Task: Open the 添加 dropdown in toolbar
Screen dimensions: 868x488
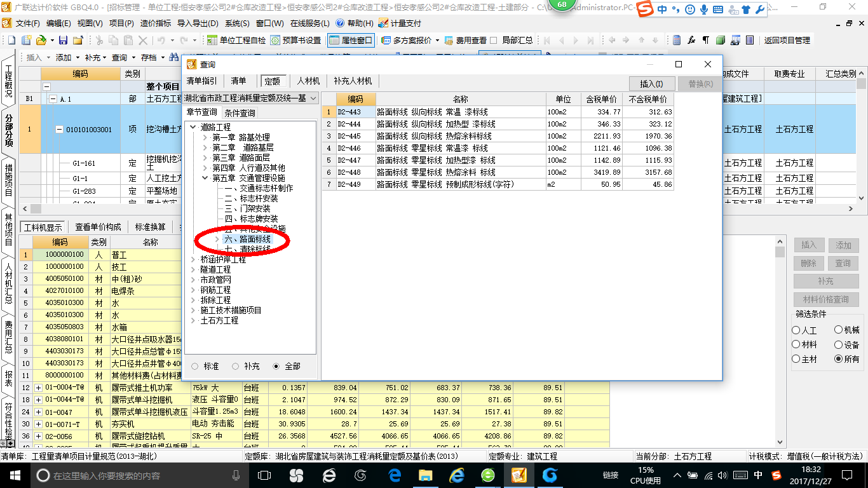Action: pyautogui.click(x=78, y=57)
